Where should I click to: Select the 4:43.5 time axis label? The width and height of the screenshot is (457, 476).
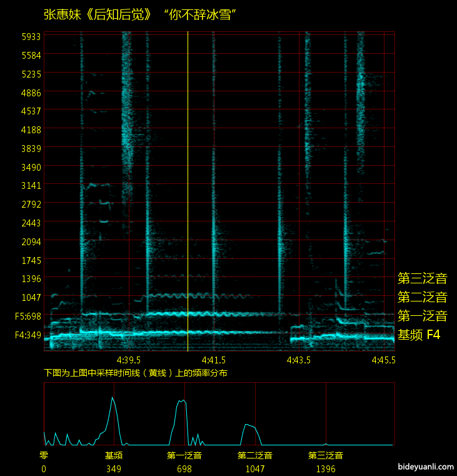[x=299, y=360]
